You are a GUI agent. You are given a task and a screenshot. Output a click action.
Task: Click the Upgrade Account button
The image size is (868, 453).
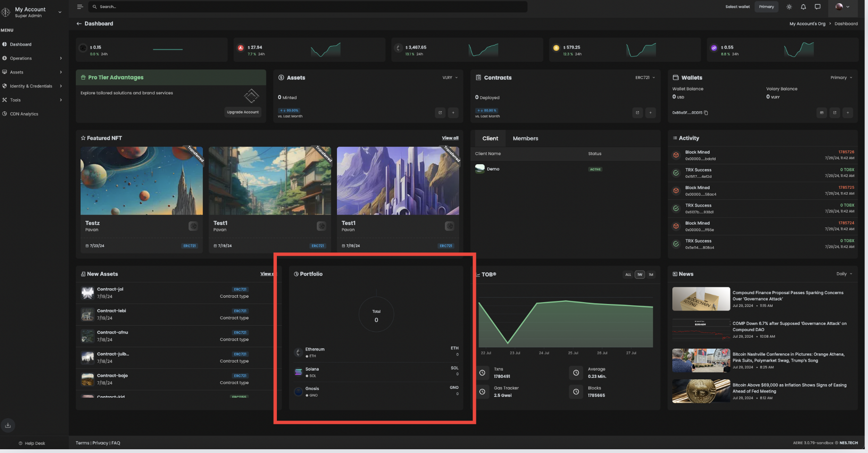tap(243, 112)
